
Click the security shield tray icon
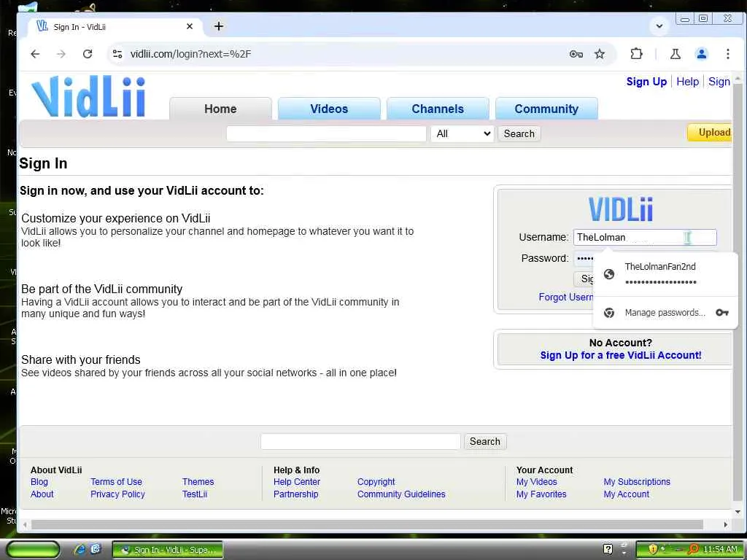coord(652,549)
